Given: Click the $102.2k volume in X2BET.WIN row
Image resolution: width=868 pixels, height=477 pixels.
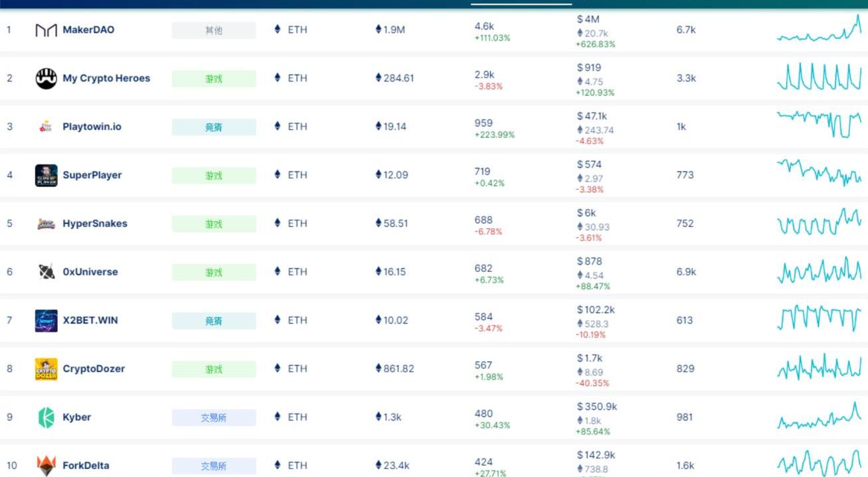Looking at the screenshot, I should (x=596, y=310).
